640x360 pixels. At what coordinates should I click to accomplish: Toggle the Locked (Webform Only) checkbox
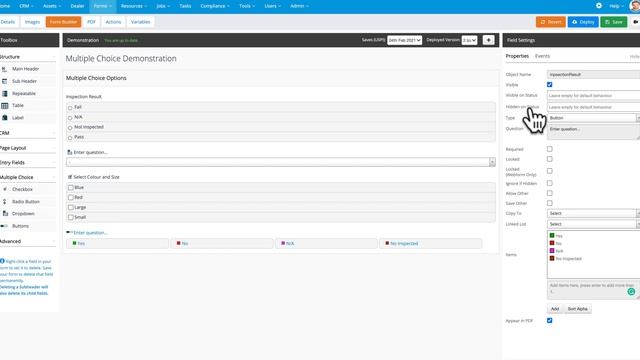(x=549, y=171)
